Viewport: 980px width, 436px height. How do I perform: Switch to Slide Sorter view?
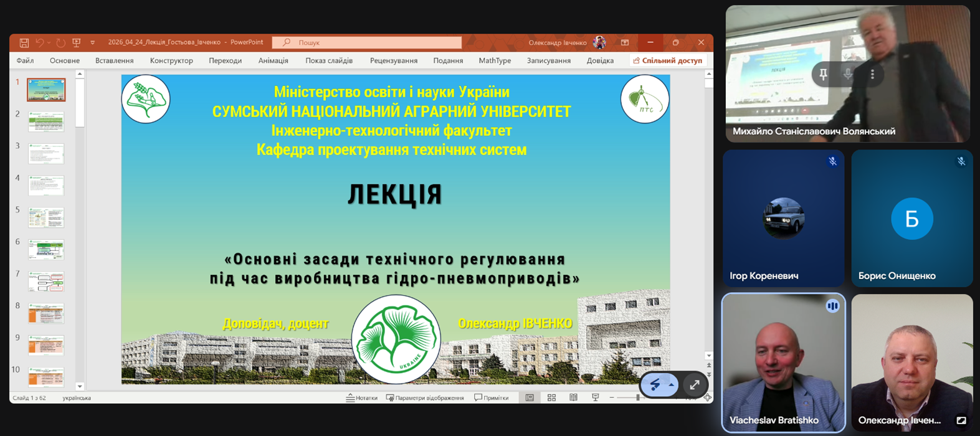pos(551,398)
